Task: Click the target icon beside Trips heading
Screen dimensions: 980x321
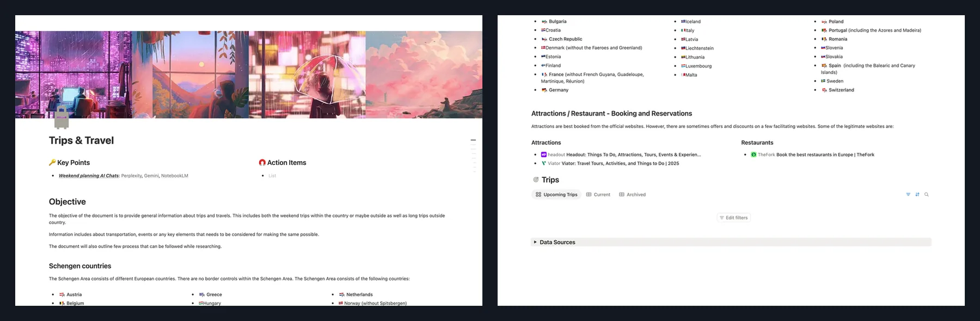Action: coord(536,180)
